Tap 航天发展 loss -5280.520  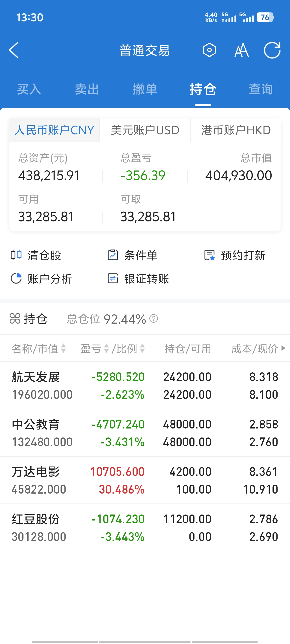click(118, 377)
